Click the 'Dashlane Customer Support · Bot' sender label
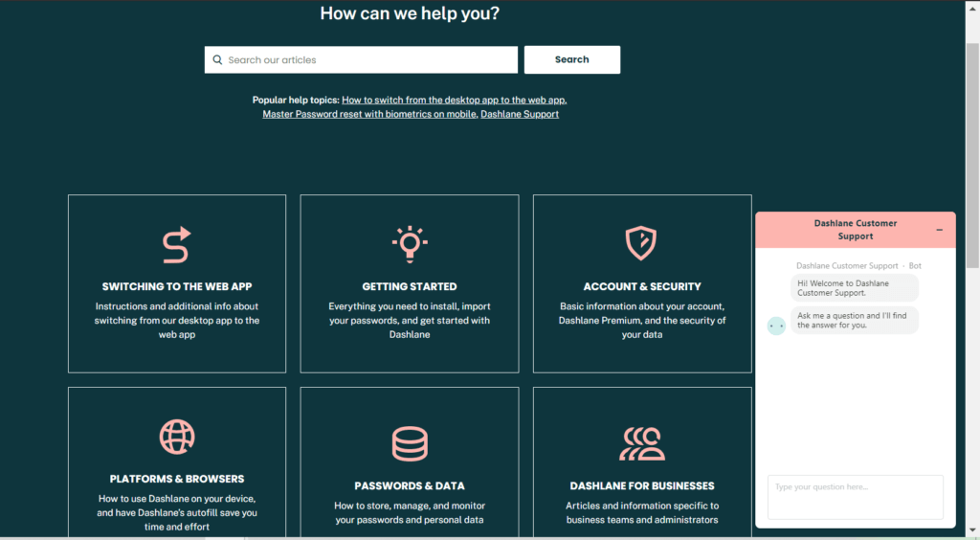Image resolution: width=980 pixels, height=540 pixels. (x=858, y=265)
